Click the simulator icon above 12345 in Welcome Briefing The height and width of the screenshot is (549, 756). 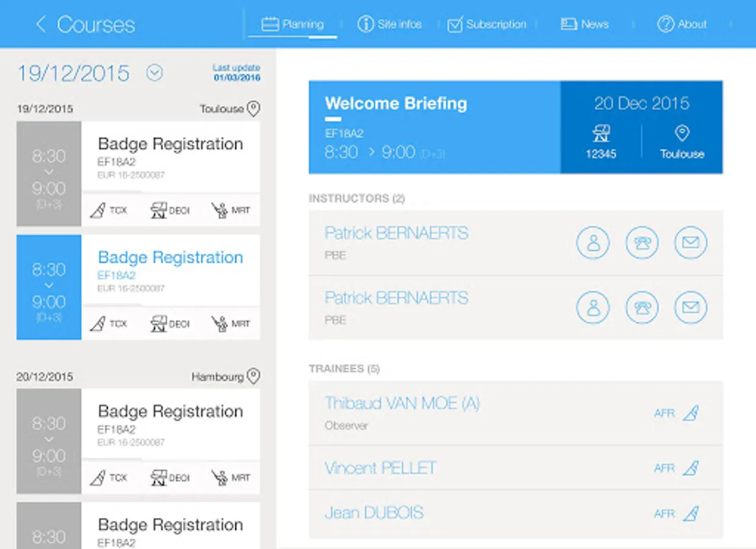point(601,134)
